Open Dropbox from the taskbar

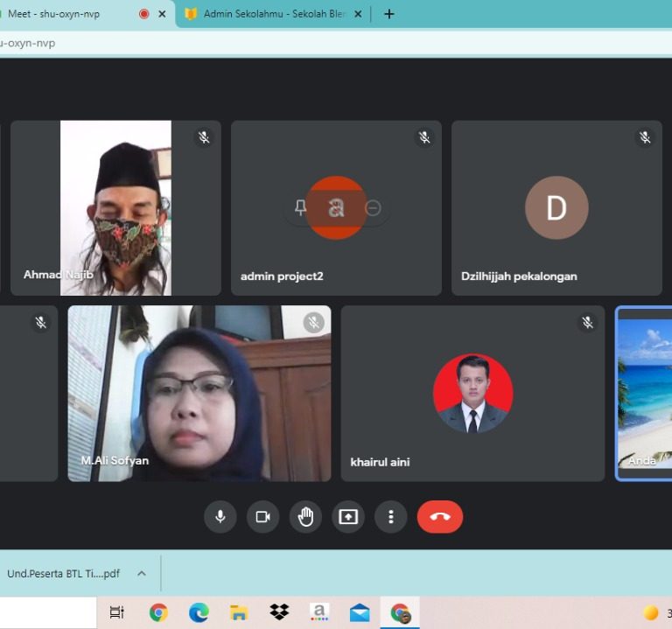279,612
